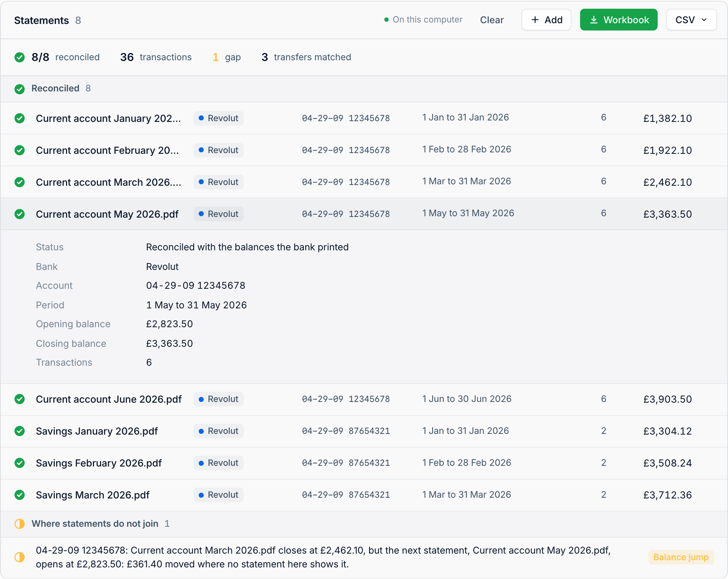Clear all statements
This screenshot has width=728, height=579.
coord(492,20)
